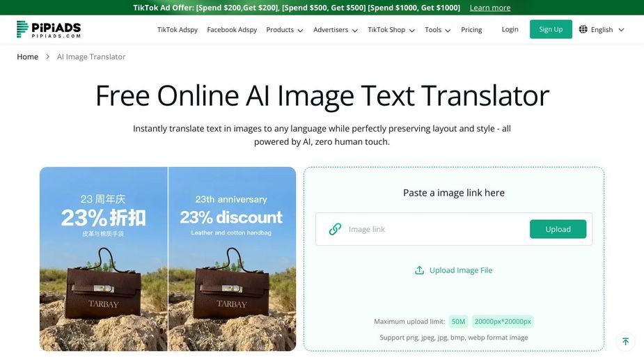
Task: Click the globe language icon
Action: (x=583, y=29)
